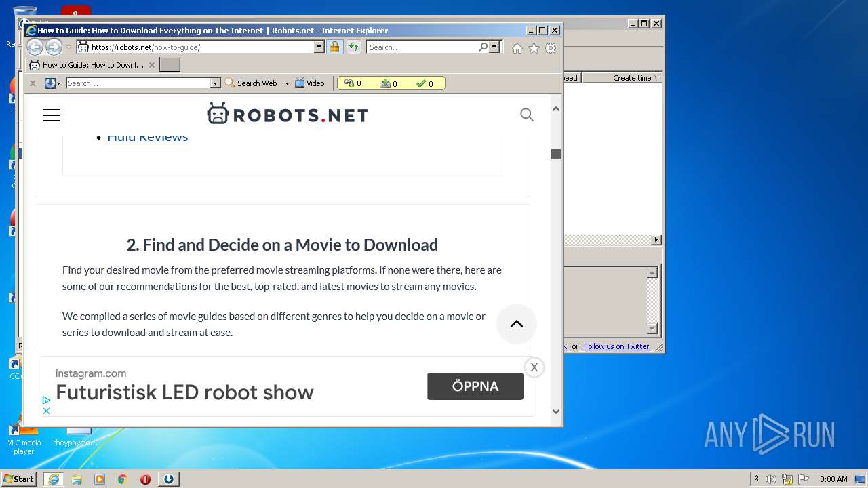Open Windows Explorer from the taskbar
868x488 pixels.
(77, 479)
